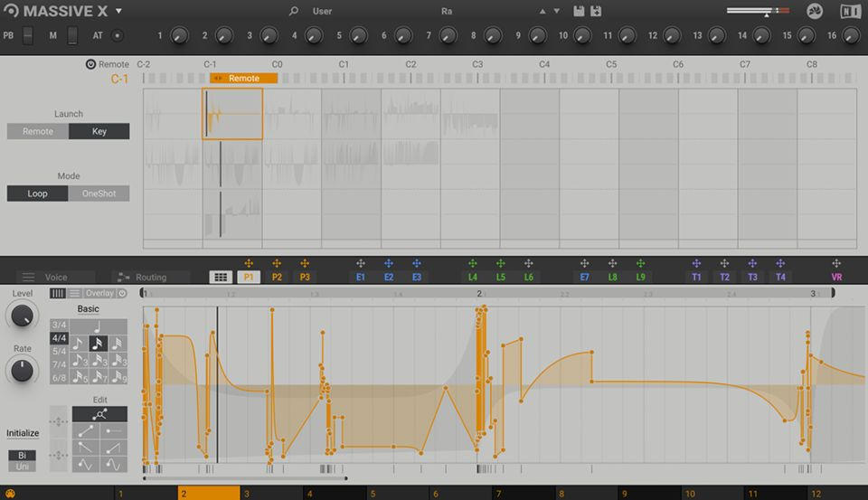Switch Launch mode to Remote
Image resolution: width=868 pixels, height=500 pixels.
click(x=37, y=131)
